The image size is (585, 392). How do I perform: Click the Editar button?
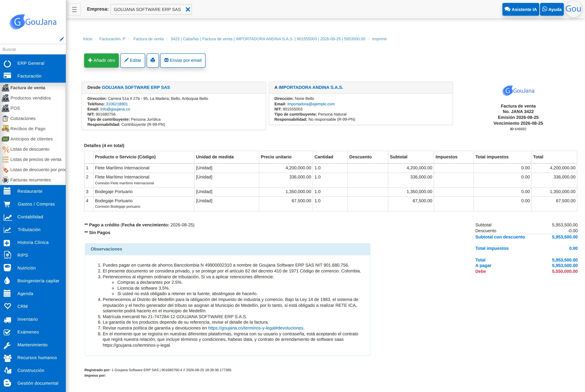pos(133,60)
